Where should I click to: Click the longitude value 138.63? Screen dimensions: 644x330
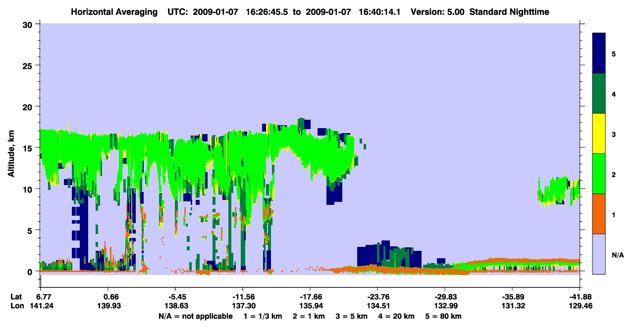176,306
